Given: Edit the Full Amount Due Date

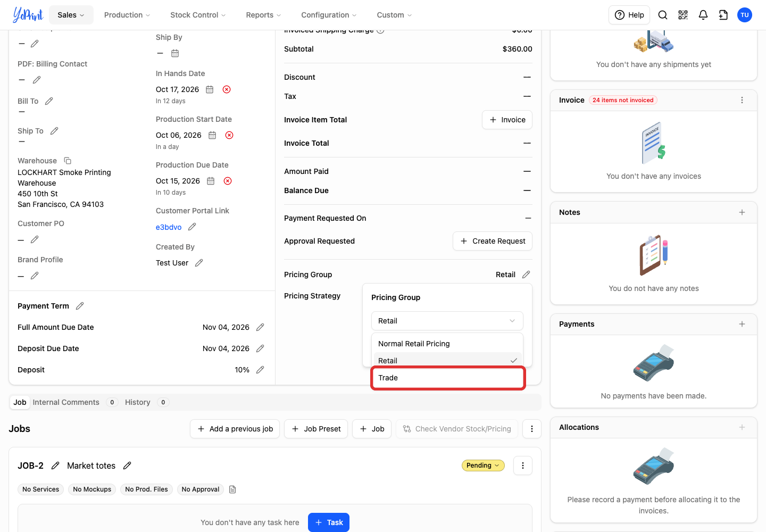Looking at the screenshot, I should click(x=260, y=327).
